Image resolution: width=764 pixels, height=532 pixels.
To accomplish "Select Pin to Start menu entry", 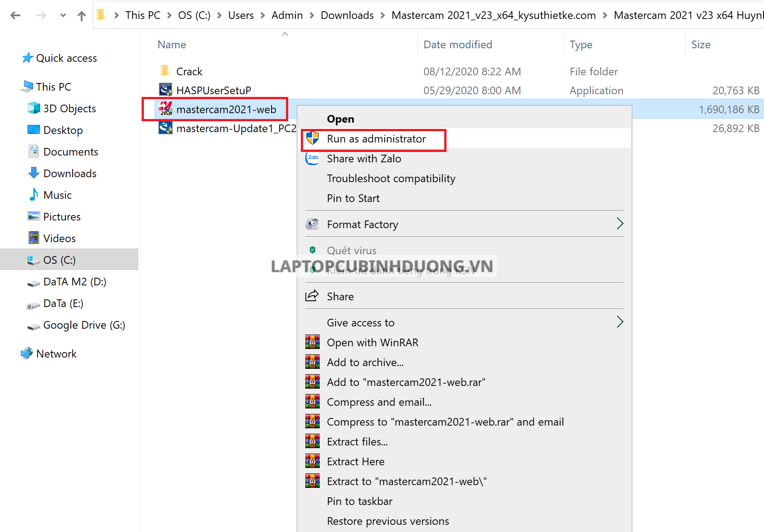I will [353, 198].
